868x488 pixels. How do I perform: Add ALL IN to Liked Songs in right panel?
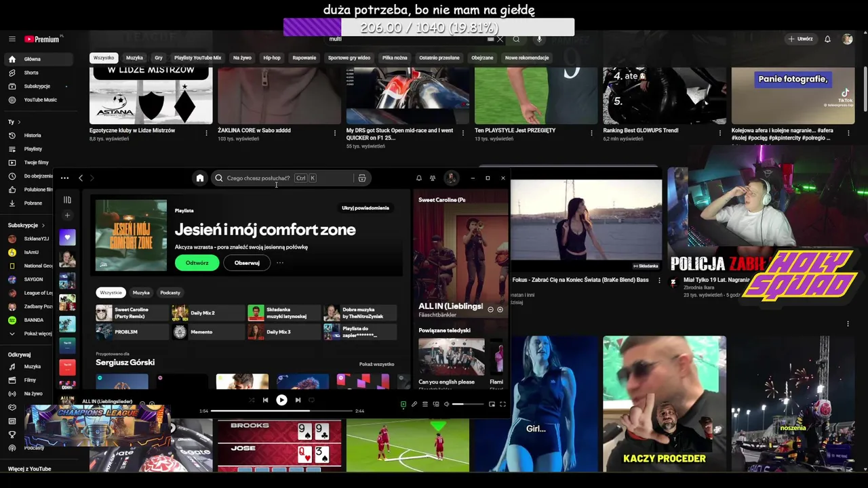tap(500, 309)
